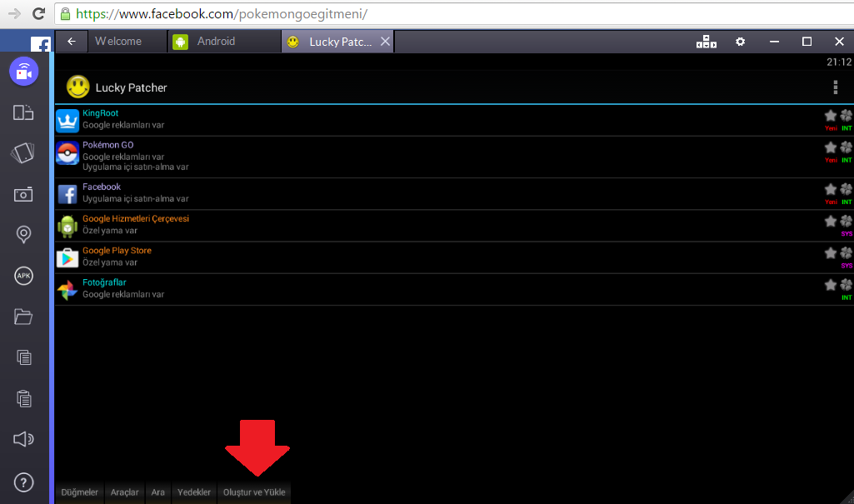Install an APK using the APK icon

[x=23, y=276]
